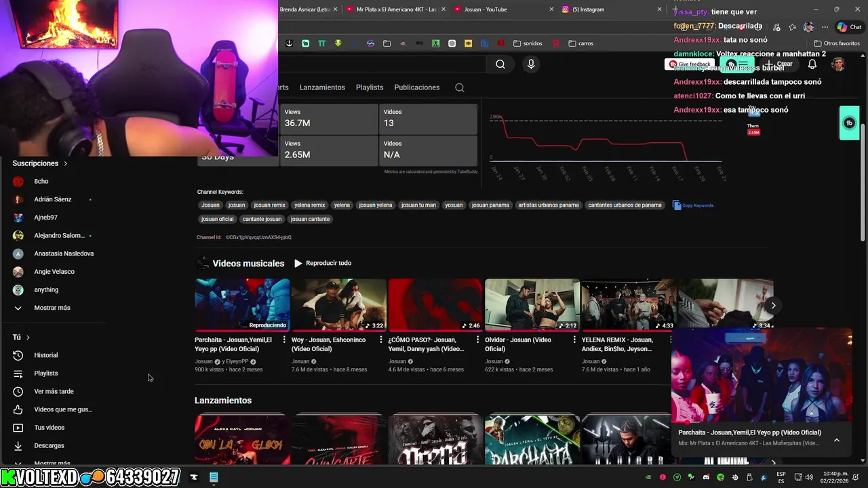This screenshot has width=868, height=488.
Task: Click 'artistas urbanos panama' keyword chip
Action: click(x=549, y=205)
